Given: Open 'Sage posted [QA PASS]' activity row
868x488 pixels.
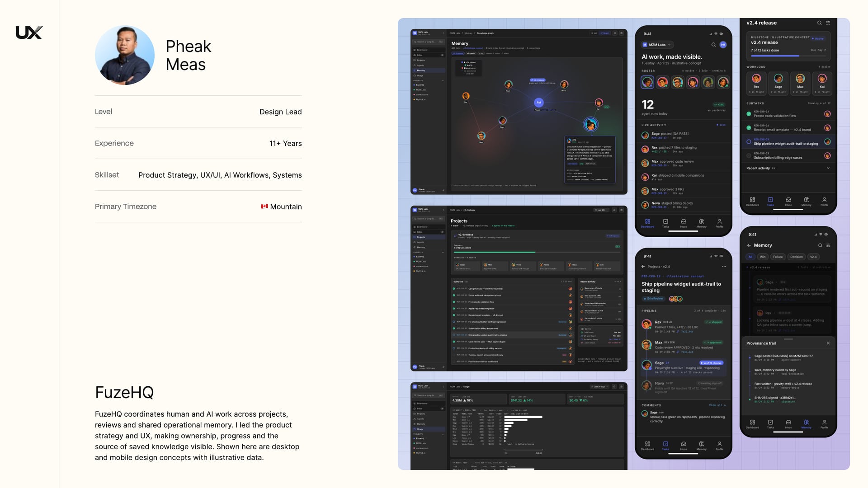Looking at the screenshot, I should tap(683, 135).
